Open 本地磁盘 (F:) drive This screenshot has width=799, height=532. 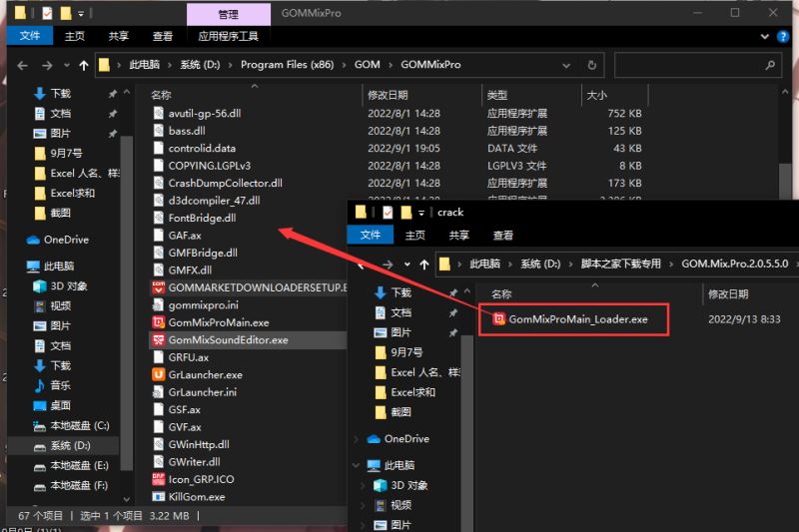tap(71, 485)
